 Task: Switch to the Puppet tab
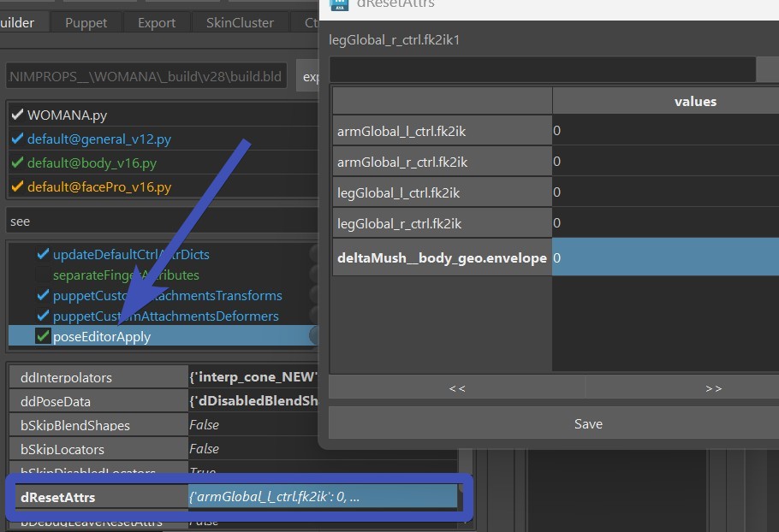click(86, 23)
